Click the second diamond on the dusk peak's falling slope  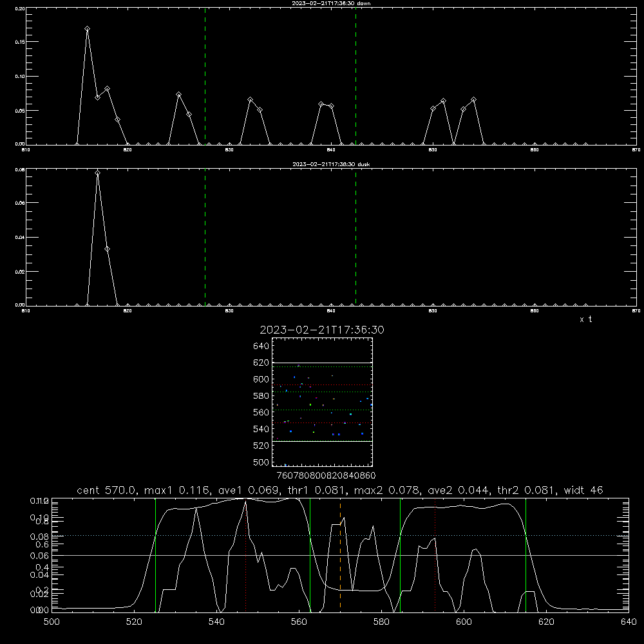coord(107,249)
